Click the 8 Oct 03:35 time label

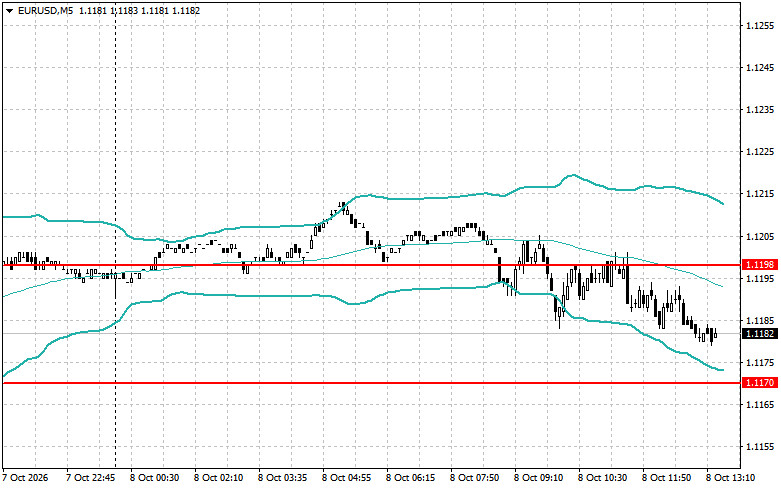pyautogui.click(x=282, y=478)
